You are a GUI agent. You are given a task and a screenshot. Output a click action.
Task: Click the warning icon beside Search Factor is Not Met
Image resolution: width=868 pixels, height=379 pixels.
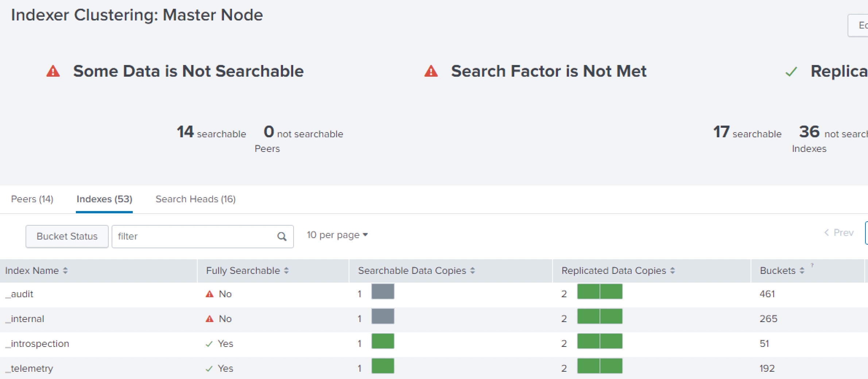(x=432, y=72)
